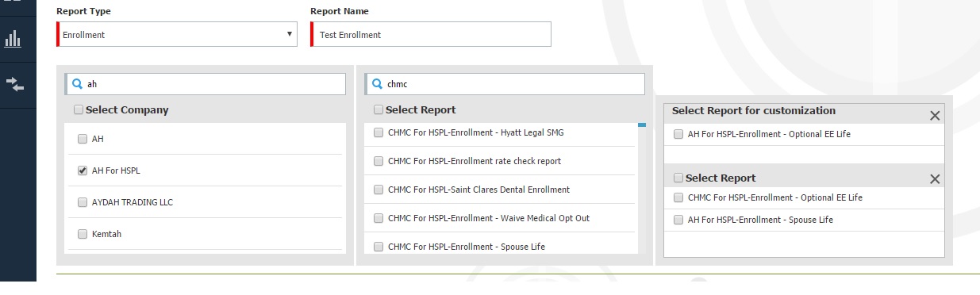
Task: Click 'CHMC For HSPL-Enrollment rate check report' text
Action: [475, 161]
